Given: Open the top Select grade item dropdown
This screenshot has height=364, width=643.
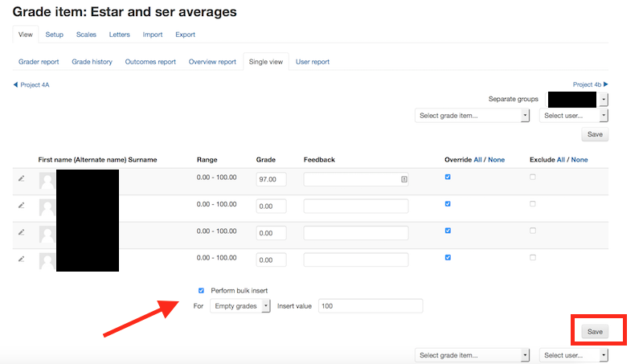Looking at the screenshot, I should click(473, 116).
